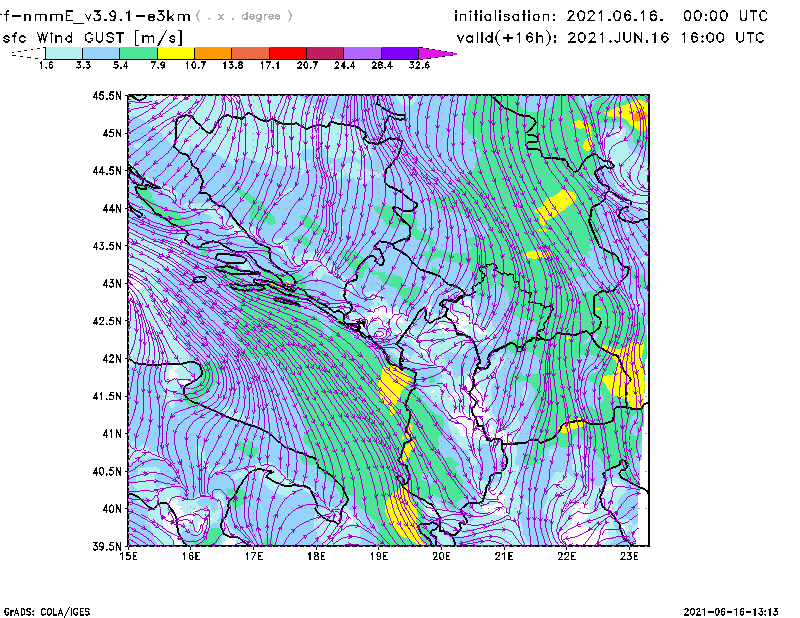
Task: Click the 'valid(+16h): 2021.JUN.16 16:00 UTC' text
Action: click(610, 37)
